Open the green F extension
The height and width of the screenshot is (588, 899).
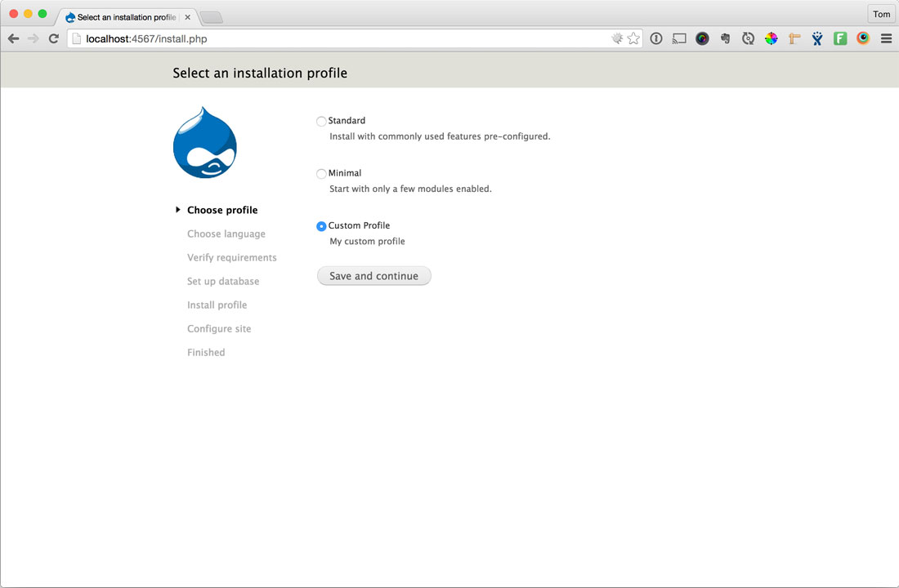pos(840,38)
